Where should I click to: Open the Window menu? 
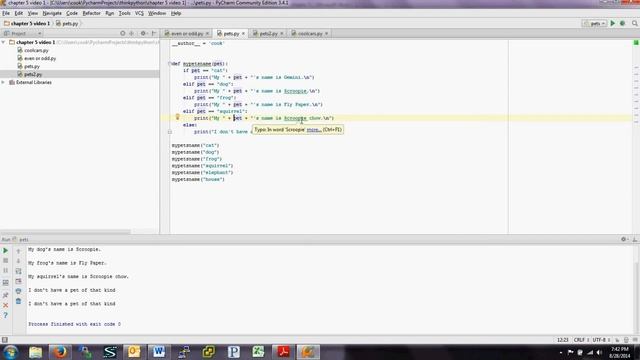click(157, 13)
